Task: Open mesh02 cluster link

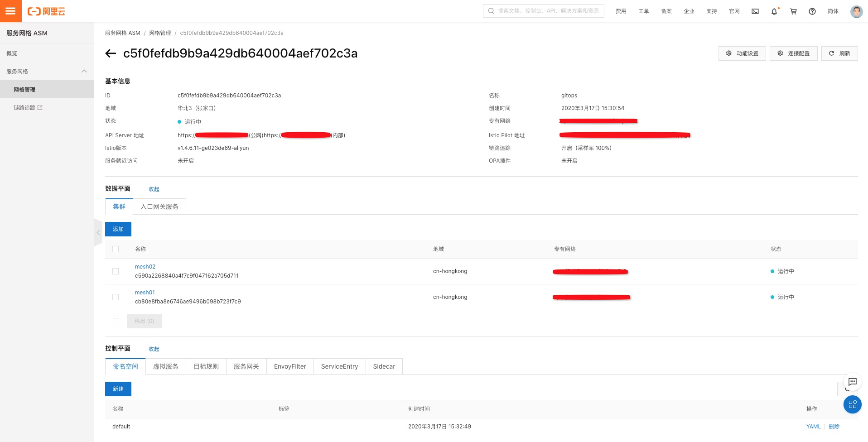Action: [145, 267]
